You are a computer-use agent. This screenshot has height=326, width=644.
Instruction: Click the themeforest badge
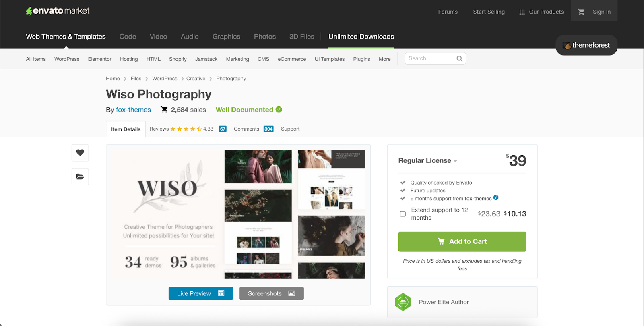pos(586,45)
